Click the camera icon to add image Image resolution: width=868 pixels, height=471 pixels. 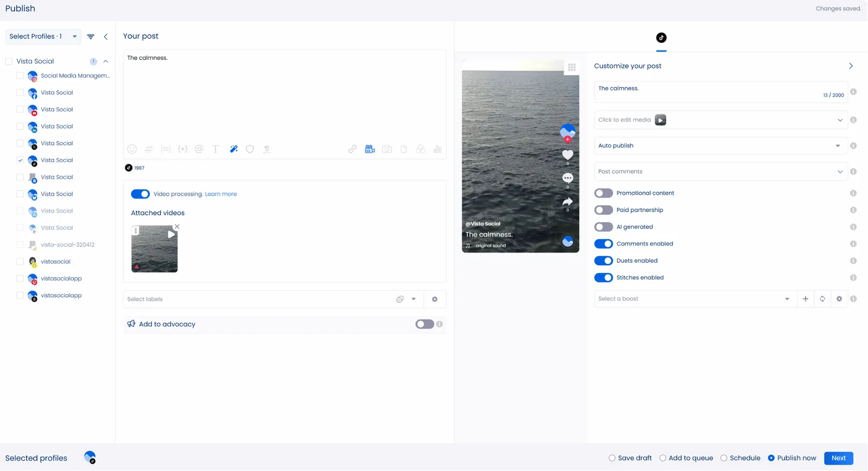[x=387, y=149]
